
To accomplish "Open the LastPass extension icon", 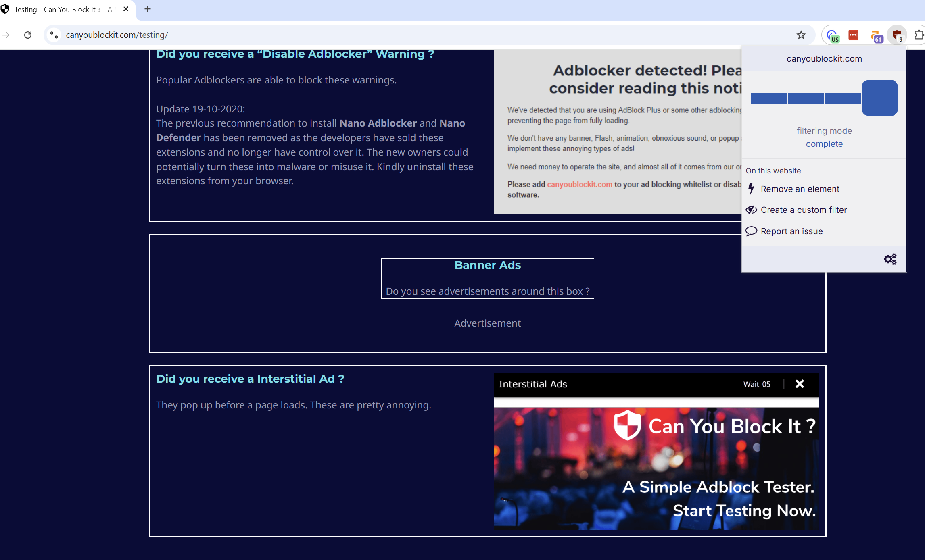I will tap(853, 35).
